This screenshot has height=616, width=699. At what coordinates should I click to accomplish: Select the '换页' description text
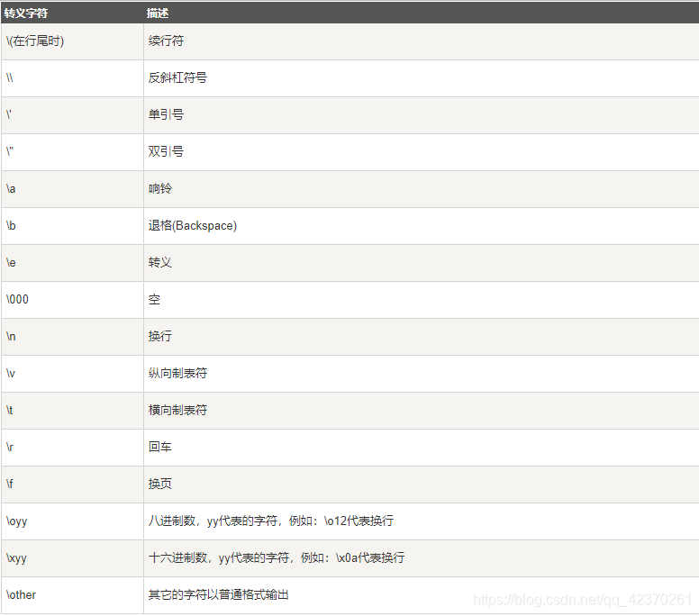pyautogui.click(x=160, y=484)
